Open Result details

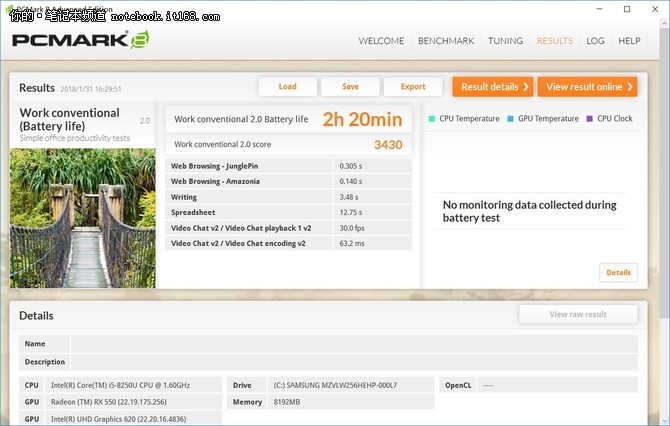[492, 87]
